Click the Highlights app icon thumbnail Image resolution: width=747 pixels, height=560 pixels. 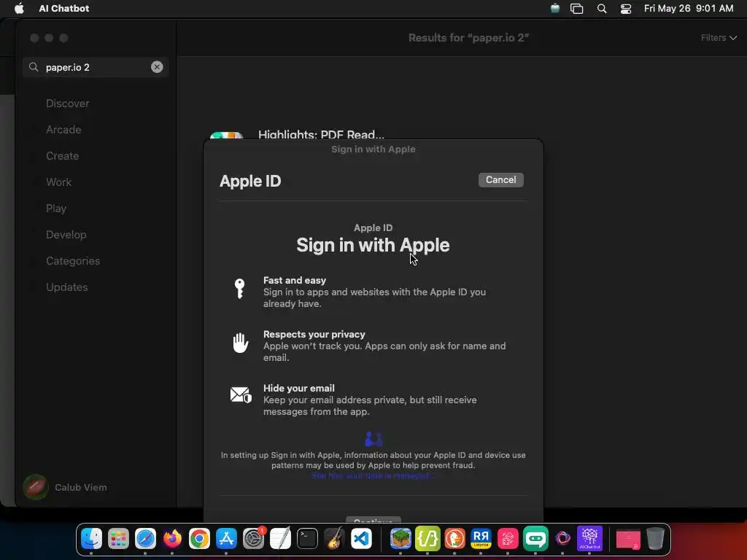pyautogui.click(x=227, y=136)
